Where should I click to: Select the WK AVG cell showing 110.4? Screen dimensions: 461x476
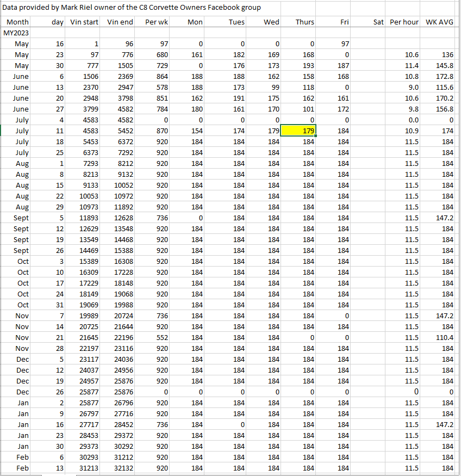439,337
